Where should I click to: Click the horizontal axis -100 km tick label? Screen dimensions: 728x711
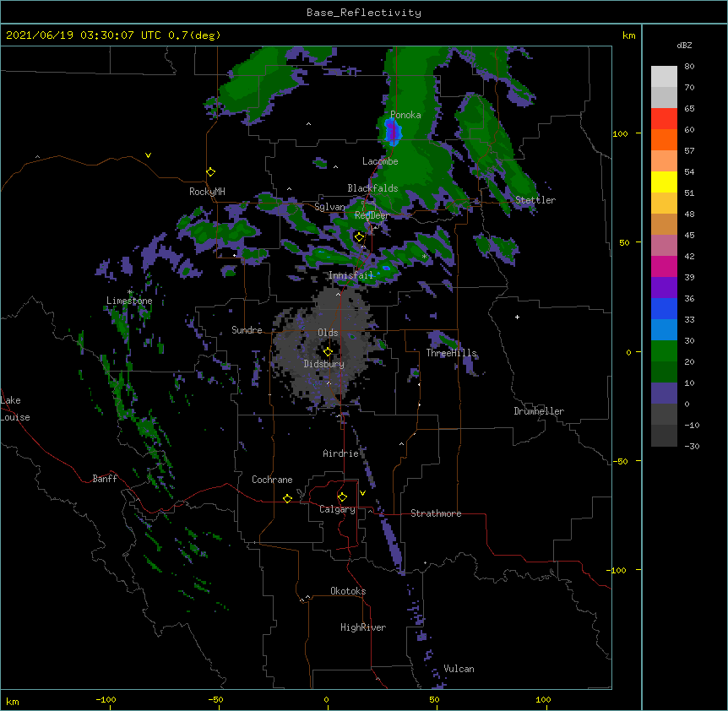(106, 699)
